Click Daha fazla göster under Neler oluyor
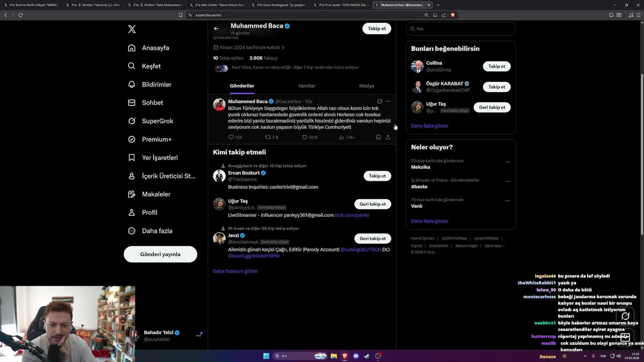 point(430,221)
